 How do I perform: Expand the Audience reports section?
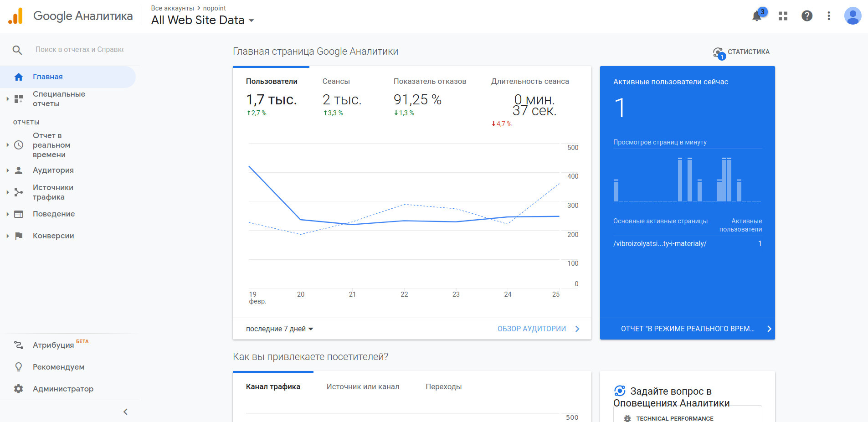pyautogui.click(x=53, y=170)
